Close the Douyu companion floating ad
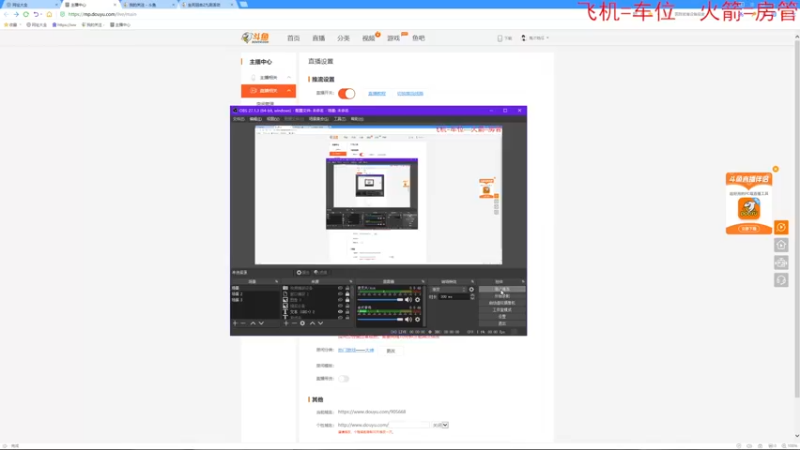 tap(776, 169)
